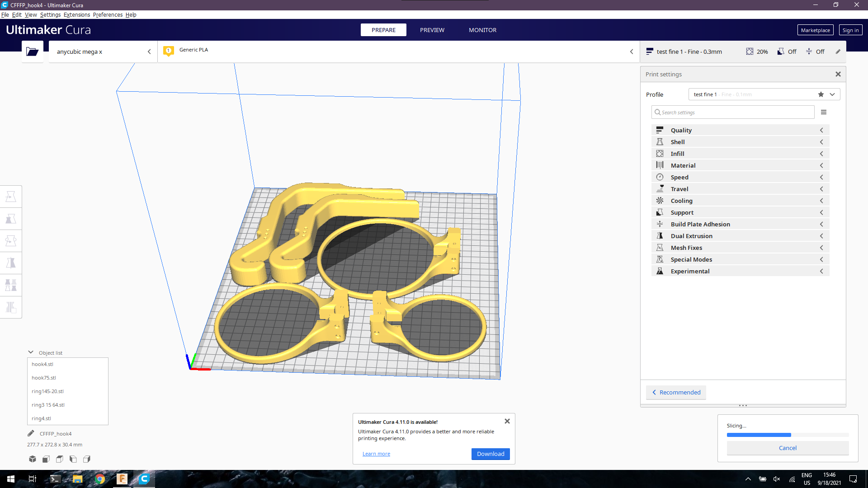Open Generic PLA material selector
868x488 pixels.
398,52
